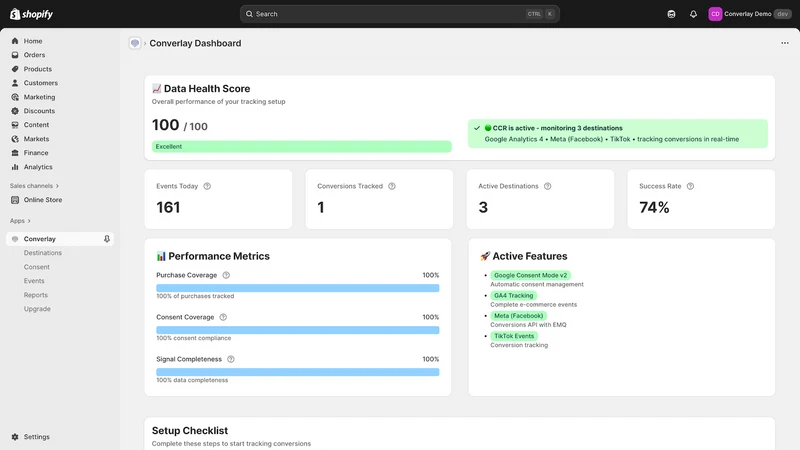
Task: Click help icon beside Conversions Tracked
Action: point(392,186)
